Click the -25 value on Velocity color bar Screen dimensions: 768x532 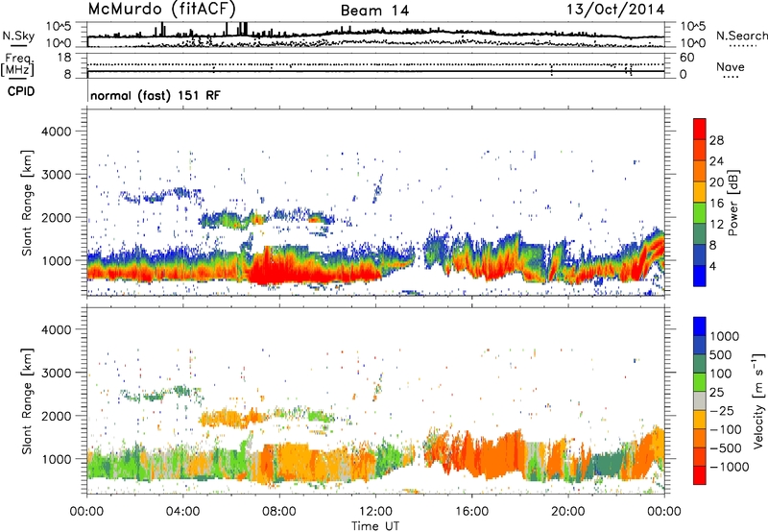722,411
